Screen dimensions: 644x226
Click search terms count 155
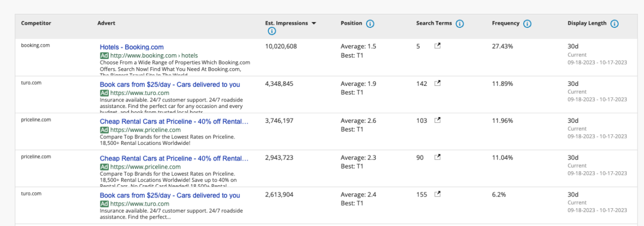point(422,195)
